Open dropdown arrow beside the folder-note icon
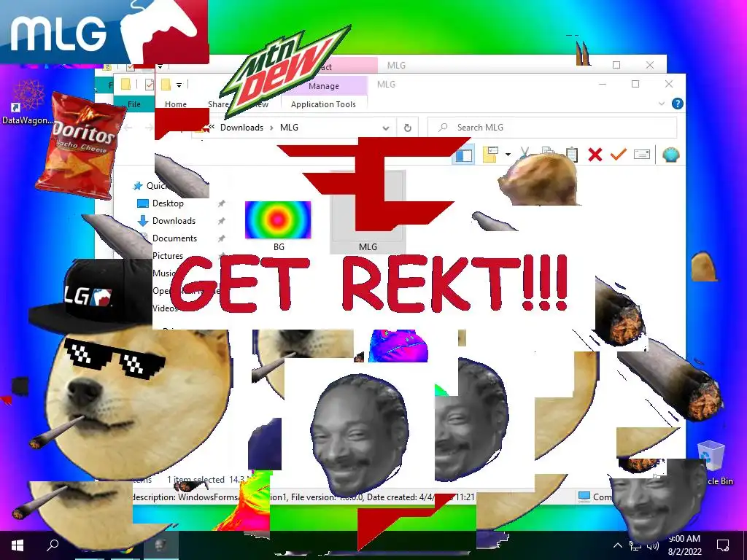 [x=508, y=155]
